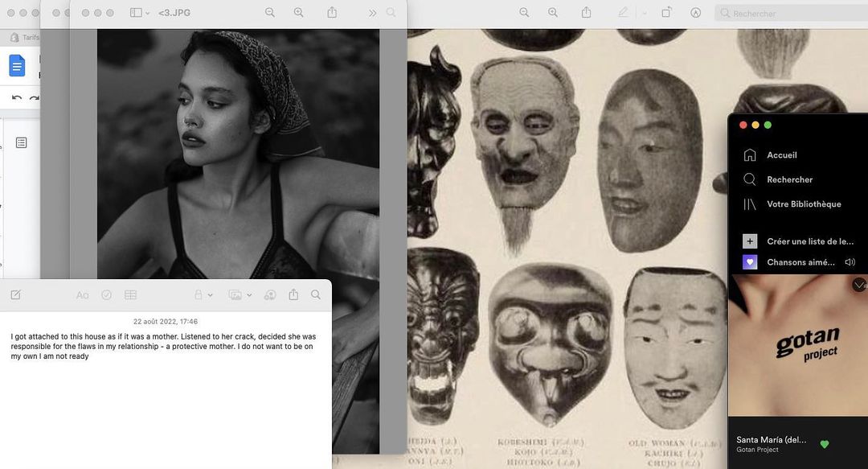Image resolution: width=868 pixels, height=469 pixels.
Task: Zoom out in the 3.JPG Preview window
Action: pyautogui.click(x=270, y=13)
